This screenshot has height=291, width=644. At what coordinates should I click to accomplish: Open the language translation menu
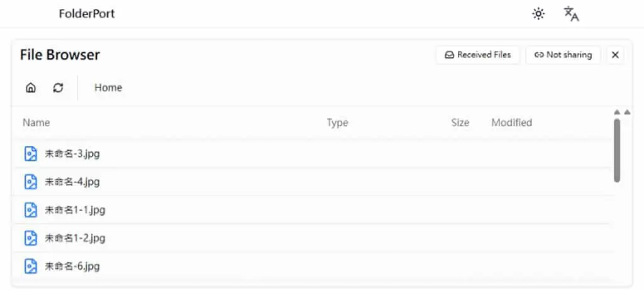(x=571, y=14)
